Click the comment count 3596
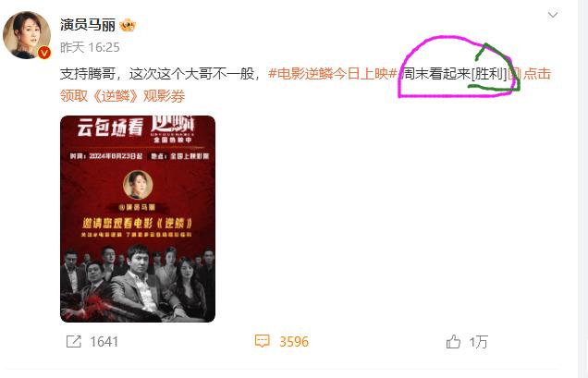 coord(294,342)
